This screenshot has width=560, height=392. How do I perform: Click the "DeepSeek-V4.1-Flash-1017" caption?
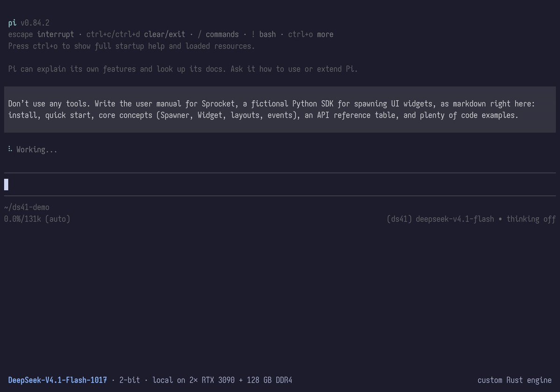(57, 380)
